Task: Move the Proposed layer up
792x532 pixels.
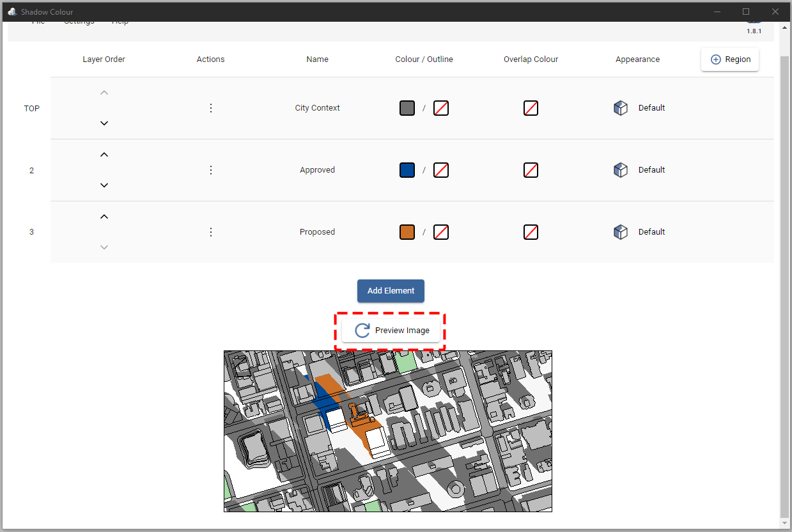Action: 104,216
